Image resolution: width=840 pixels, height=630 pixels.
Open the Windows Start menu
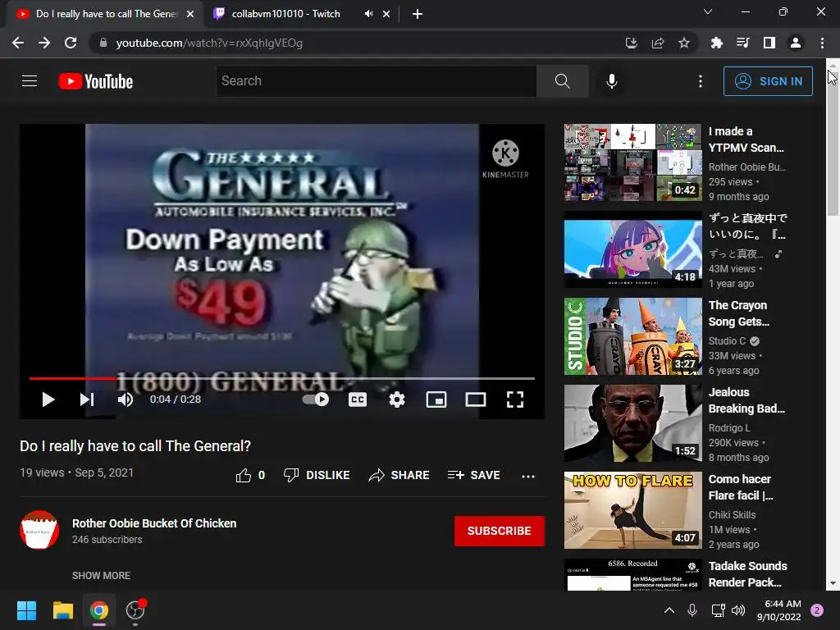[26, 610]
